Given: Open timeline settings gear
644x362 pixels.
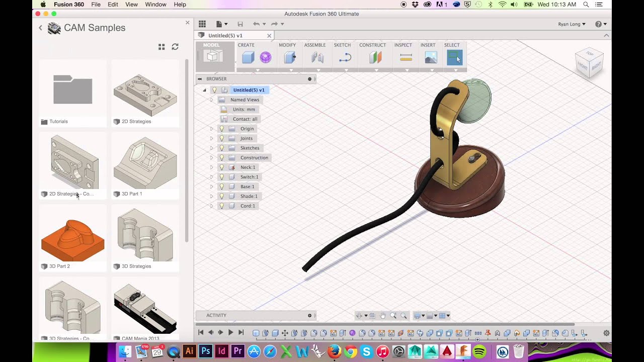Looking at the screenshot, I should click(606, 333).
